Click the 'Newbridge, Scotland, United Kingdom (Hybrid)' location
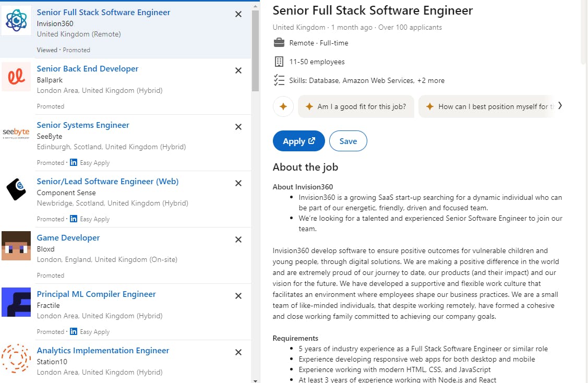 113,203
